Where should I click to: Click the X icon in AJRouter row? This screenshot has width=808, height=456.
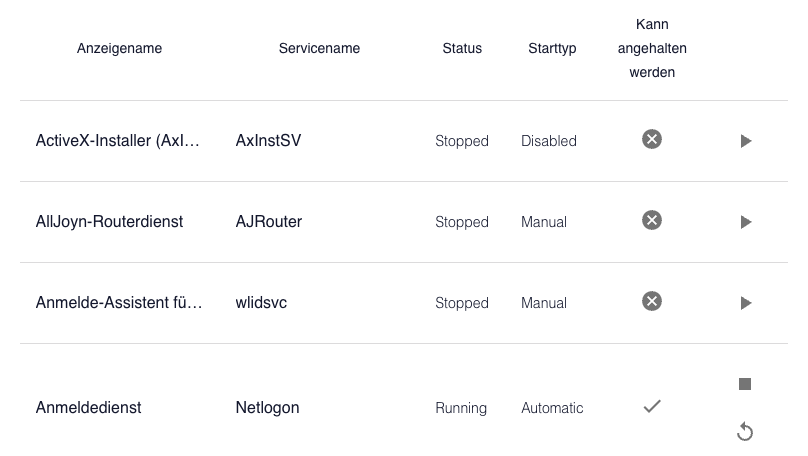[x=652, y=220]
